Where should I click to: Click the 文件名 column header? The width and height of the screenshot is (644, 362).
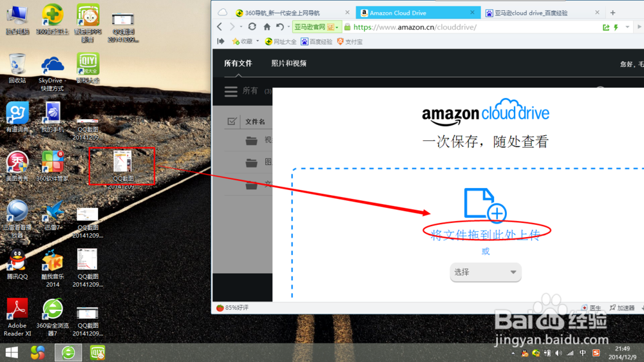click(255, 122)
